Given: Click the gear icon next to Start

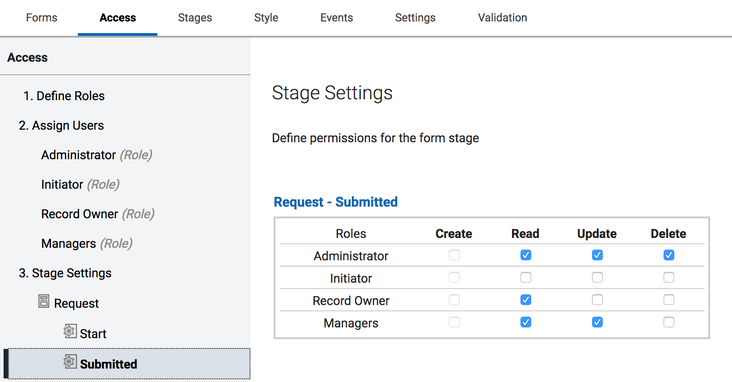Looking at the screenshot, I should click(70, 331).
